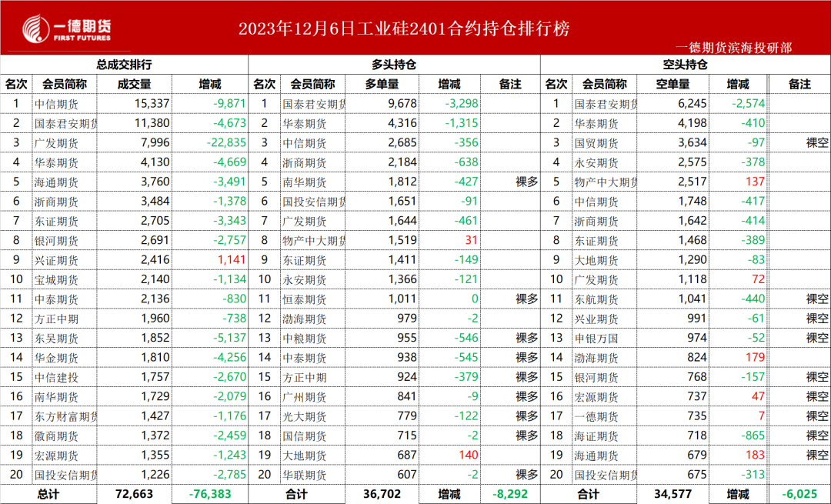Click the '裸多' note in 恒泰期货's row
The height and width of the screenshot is (504, 831).
[527, 299]
